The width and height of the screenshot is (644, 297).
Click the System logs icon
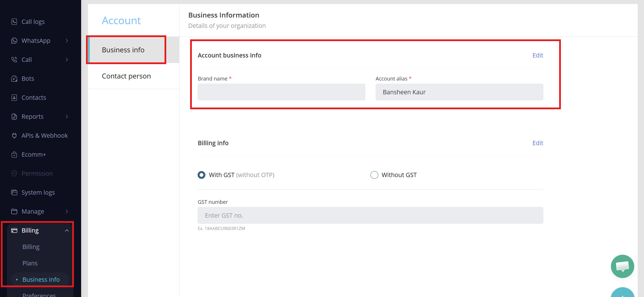(14, 192)
